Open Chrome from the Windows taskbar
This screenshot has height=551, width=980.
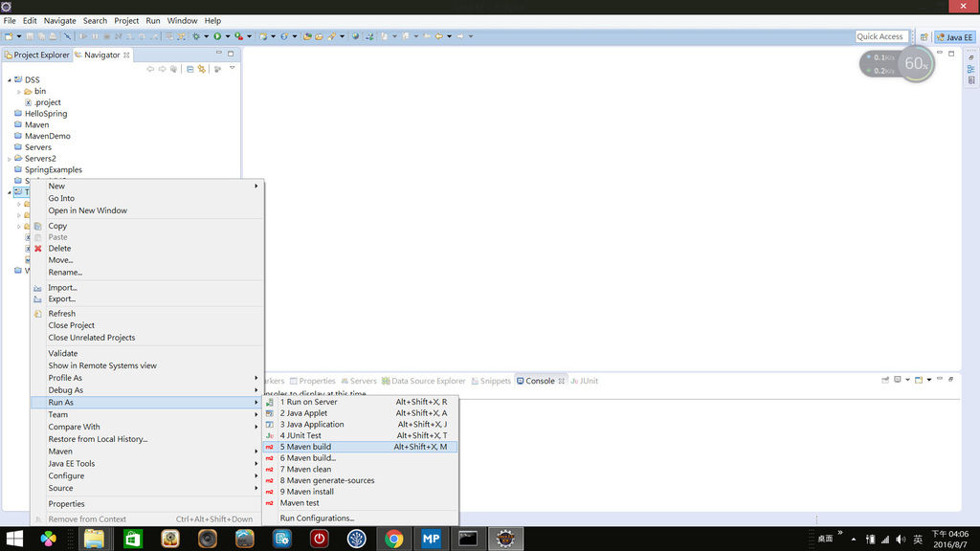393,539
